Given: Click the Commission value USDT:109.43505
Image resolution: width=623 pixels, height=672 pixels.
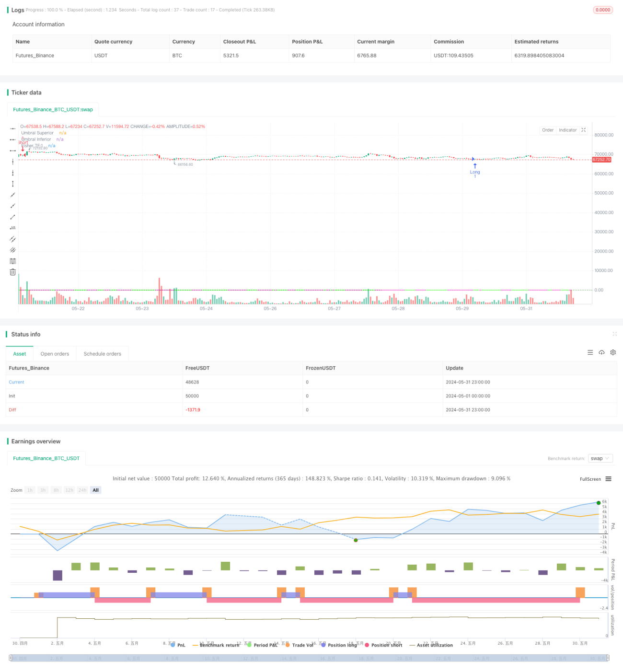Looking at the screenshot, I should pyautogui.click(x=453, y=56).
